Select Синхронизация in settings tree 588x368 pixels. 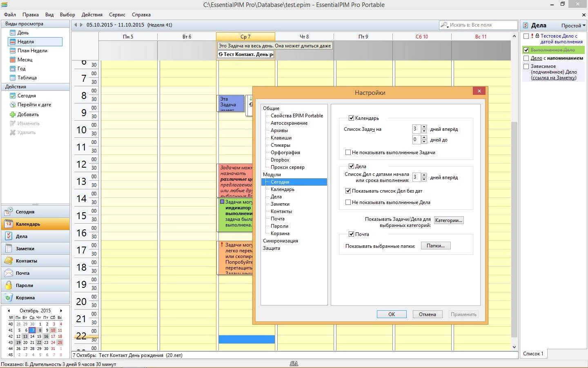[x=280, y=241]
